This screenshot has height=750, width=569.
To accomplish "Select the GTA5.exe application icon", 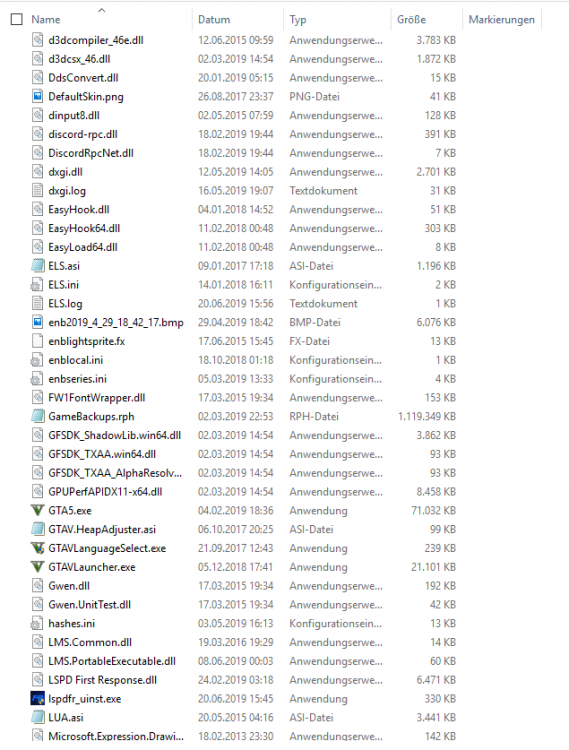I will (37, 510).
